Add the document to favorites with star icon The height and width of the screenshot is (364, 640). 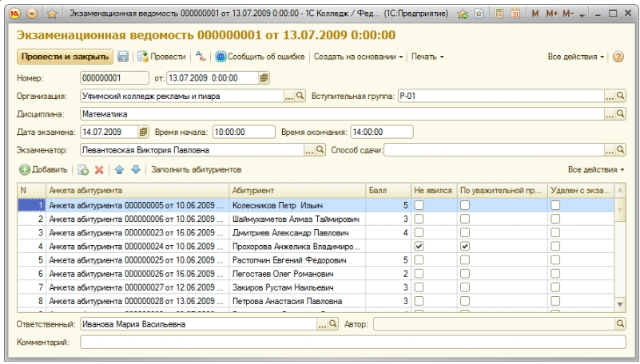point(52,14)
